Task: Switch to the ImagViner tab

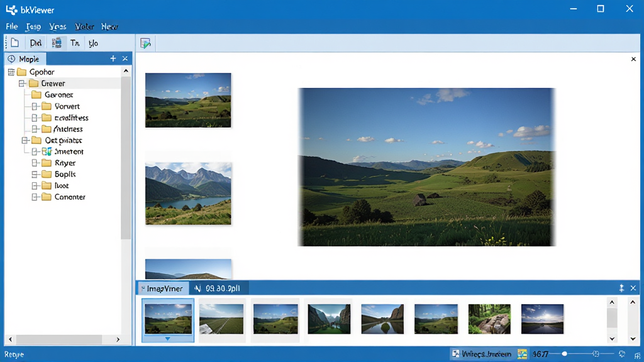Action: point(163,288)
